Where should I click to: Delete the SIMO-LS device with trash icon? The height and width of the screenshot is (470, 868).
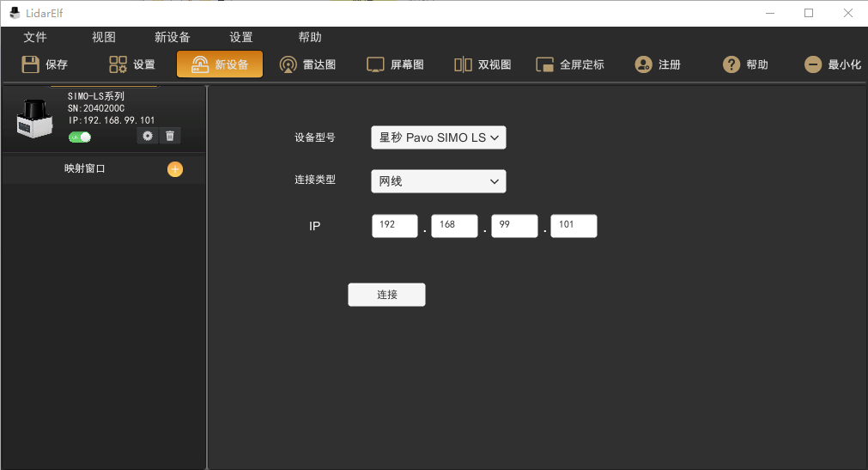(x=170, y=136)
